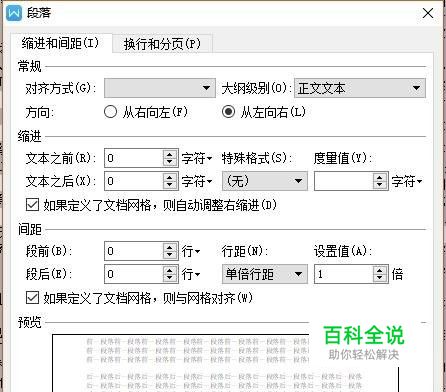Open the 行距(N) dropdown showing 单倍行距

tap(265, 274)
